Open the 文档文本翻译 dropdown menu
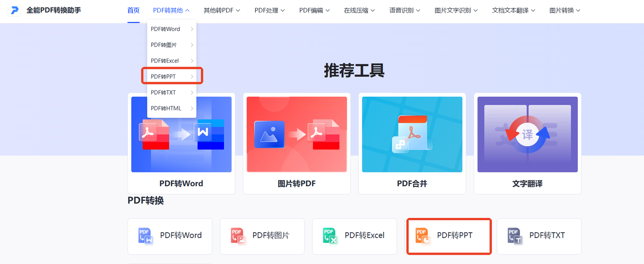Screen dimensions: 644x264 tap(513, 10)
